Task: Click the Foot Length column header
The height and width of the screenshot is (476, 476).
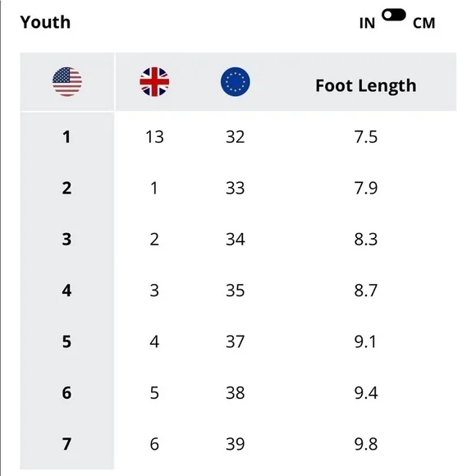Action: (x=366, y=85)
